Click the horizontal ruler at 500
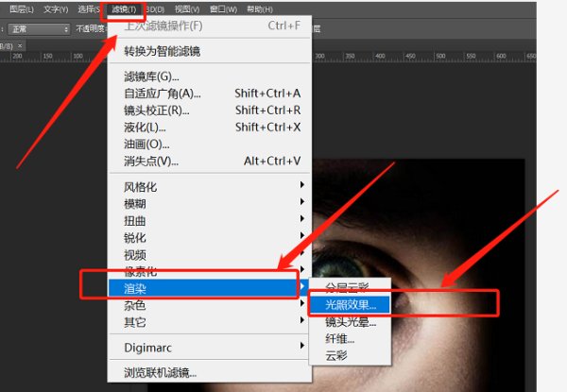This screenshot has width=567, height=392. pyautogui.click(x=440, y=56)
